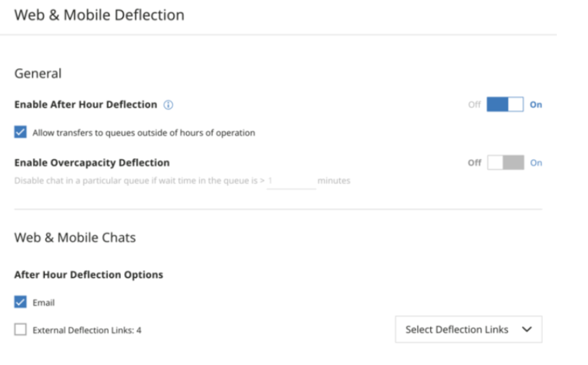
Task: Click the "General" section heading
Action: pos(38,73)
